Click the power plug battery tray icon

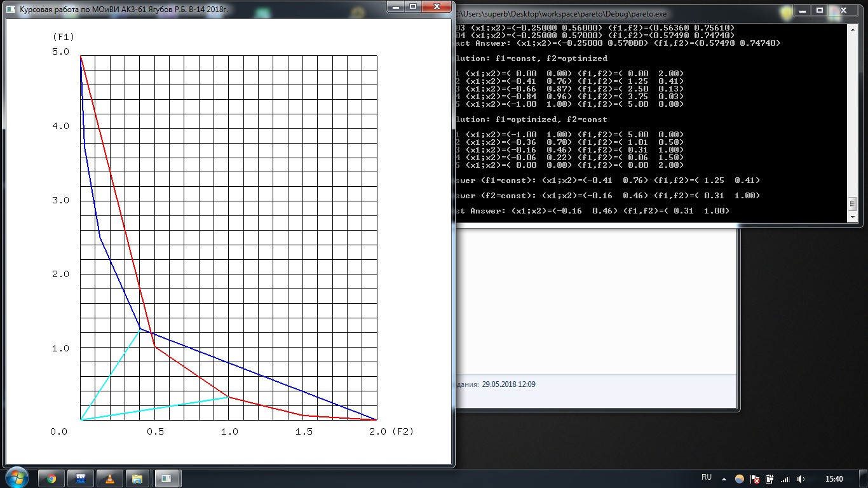770,479
